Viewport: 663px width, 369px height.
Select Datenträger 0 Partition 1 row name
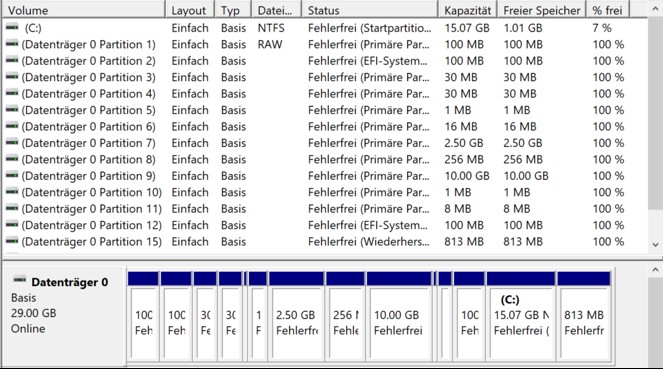[x=88, y=44]
